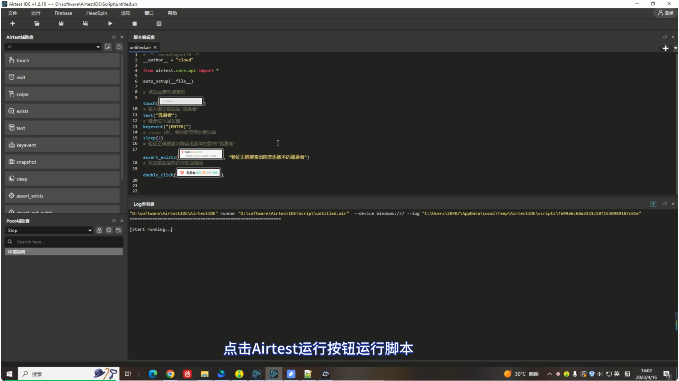
Task: Click the Save script toolbar icon
Action: pos(61,24)
